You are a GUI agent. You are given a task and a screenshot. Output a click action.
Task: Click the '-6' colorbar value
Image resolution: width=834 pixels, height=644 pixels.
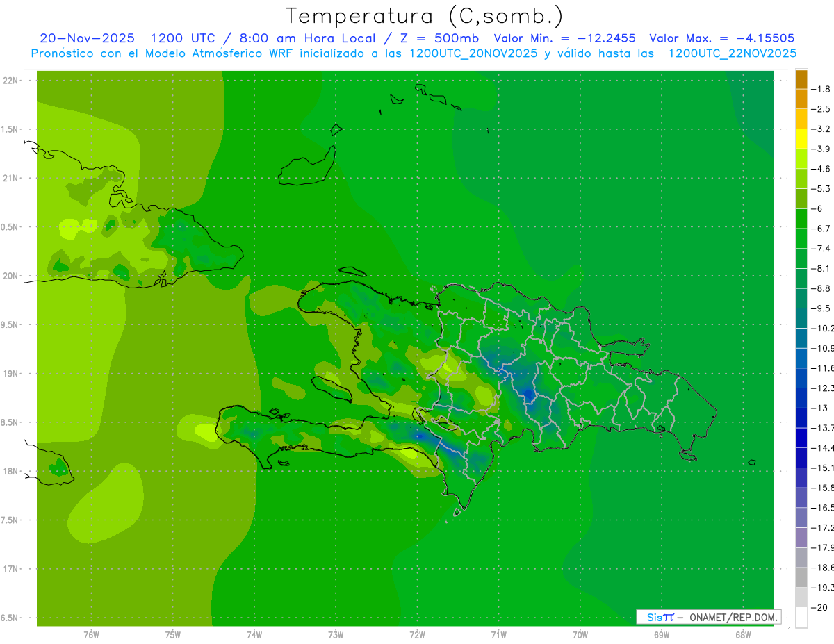[x=817, y=209]
